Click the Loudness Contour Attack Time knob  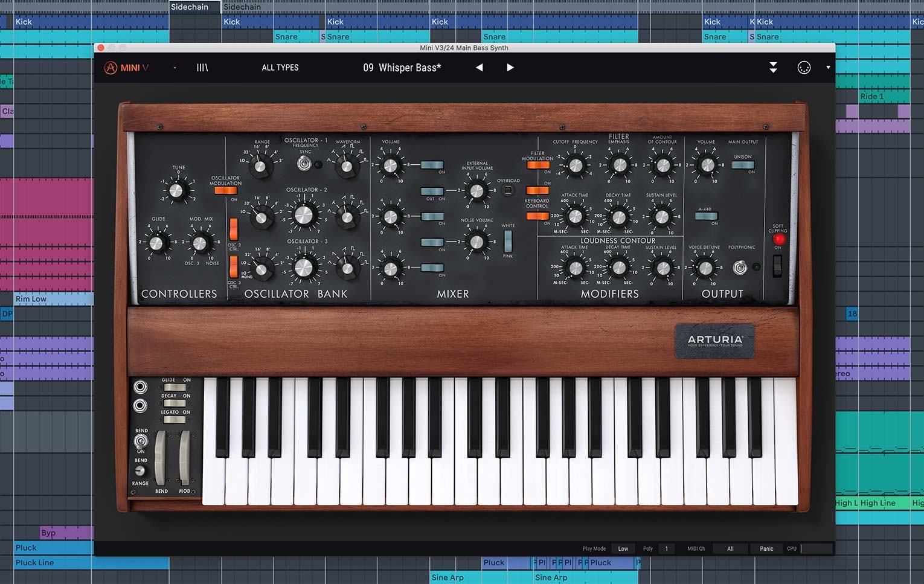click(575, 268)
